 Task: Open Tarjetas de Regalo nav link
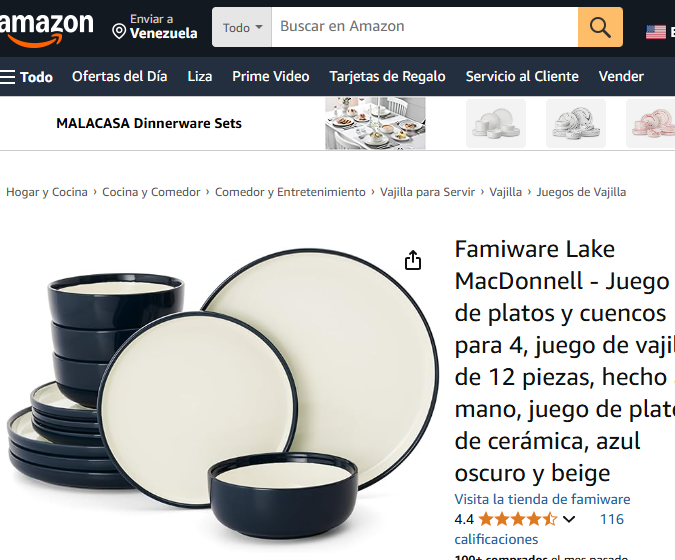387,77
